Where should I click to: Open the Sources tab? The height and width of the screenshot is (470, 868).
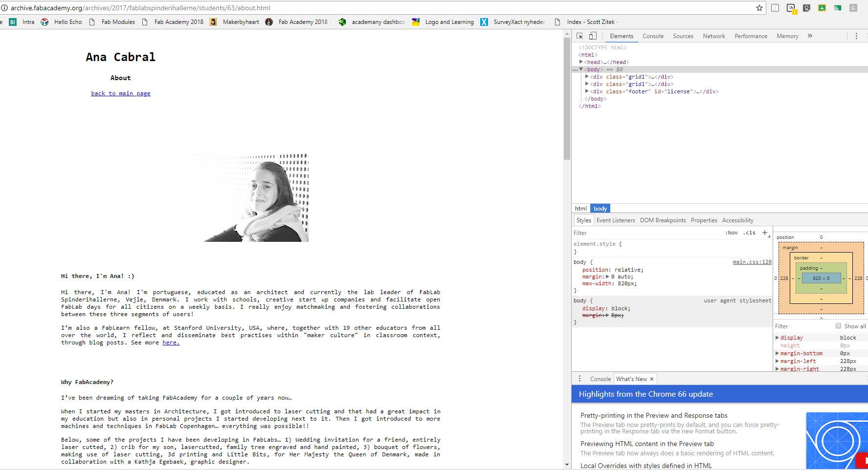[683, 36]
